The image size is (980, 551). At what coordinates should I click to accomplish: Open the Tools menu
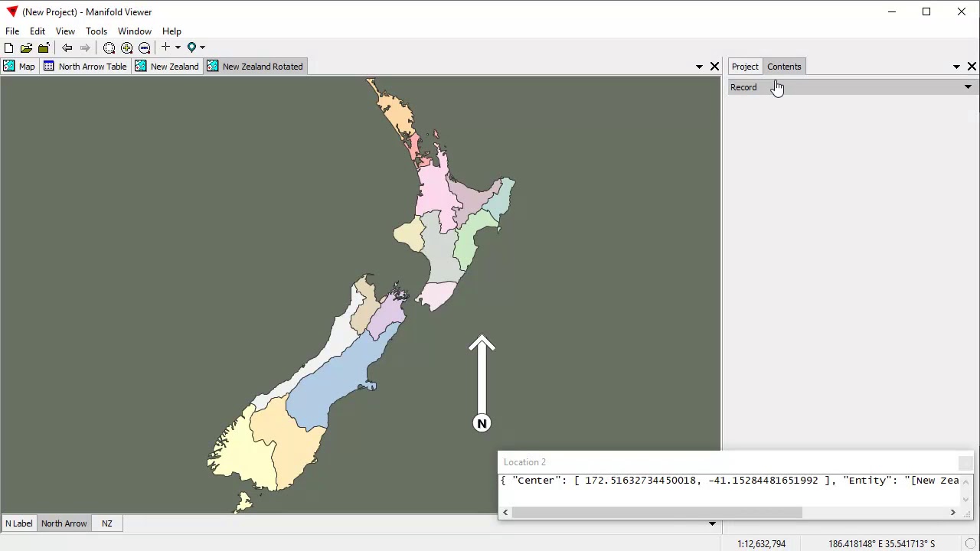96,31
